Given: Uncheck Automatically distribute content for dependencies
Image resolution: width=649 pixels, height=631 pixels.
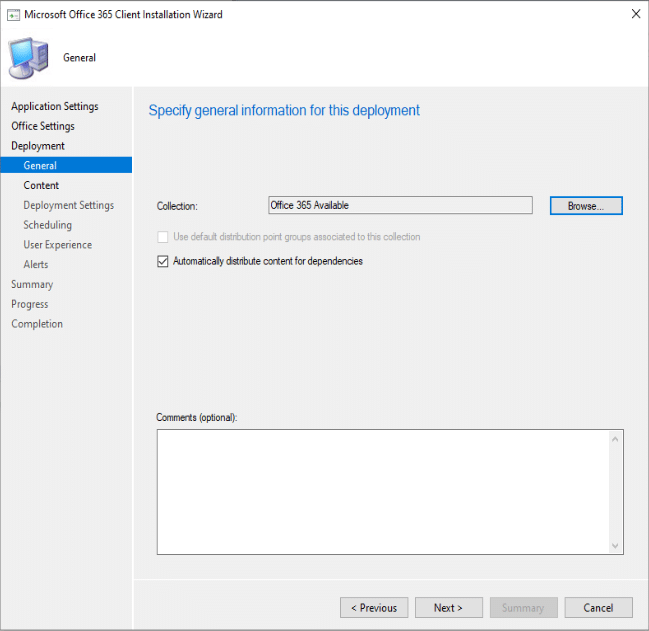Looking at the screenshot, I should click(x=163, y=261).
